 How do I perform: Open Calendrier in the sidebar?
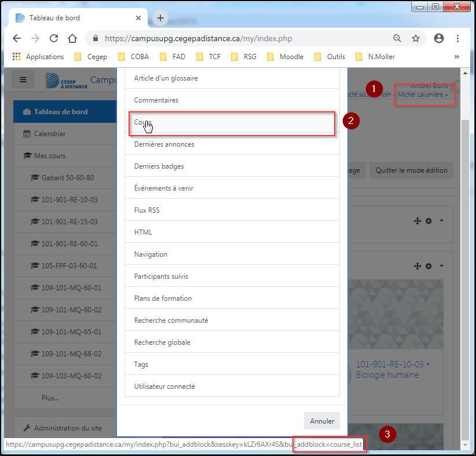click(50, 134)
